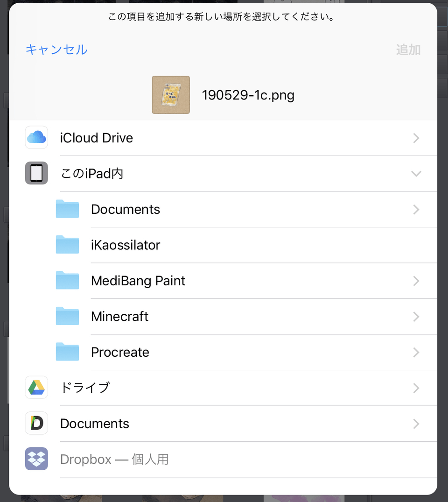
Task: Click the Google Drive triangle icon
Action: (x=36, y=388)
